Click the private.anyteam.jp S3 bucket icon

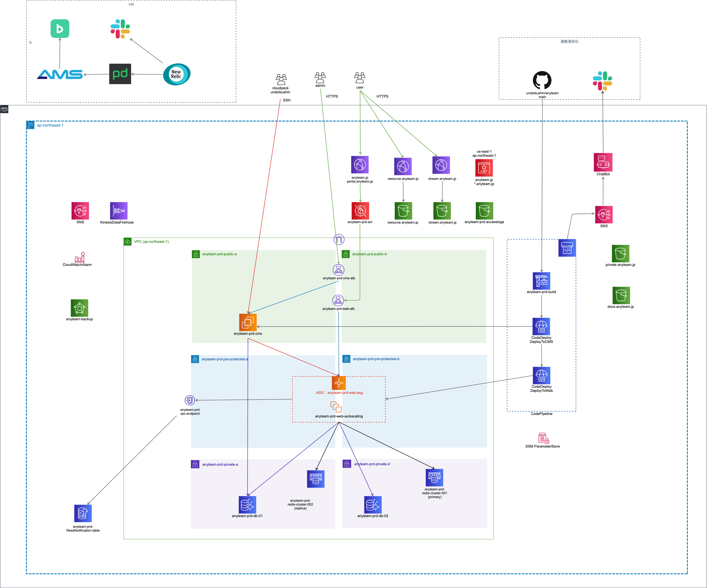pyautogui.click(x=620, y=254)
